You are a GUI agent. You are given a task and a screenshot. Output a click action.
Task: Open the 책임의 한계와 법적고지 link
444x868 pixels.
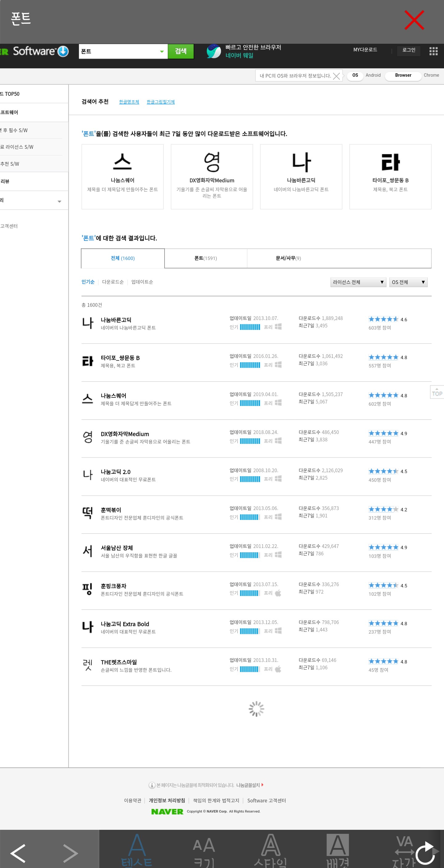click(x=216, y=801)
